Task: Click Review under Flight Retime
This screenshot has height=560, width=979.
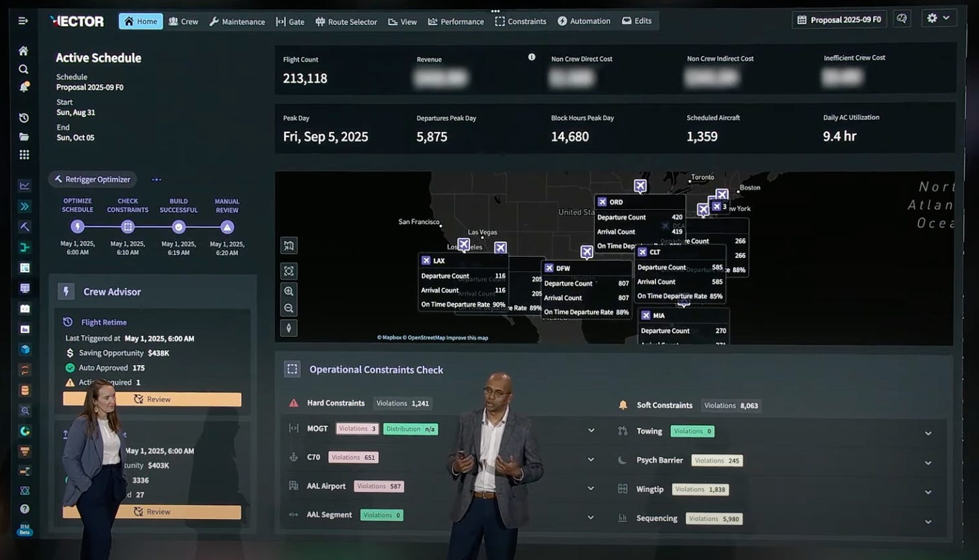Action: (x=152, y=399)
